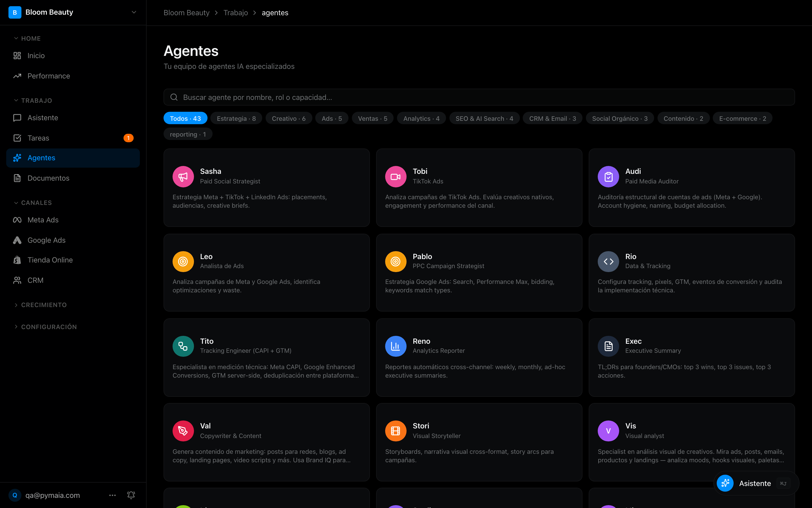Click Pablo's target avatar icon
The image size is (812, 508).
(x=396, y=261)
